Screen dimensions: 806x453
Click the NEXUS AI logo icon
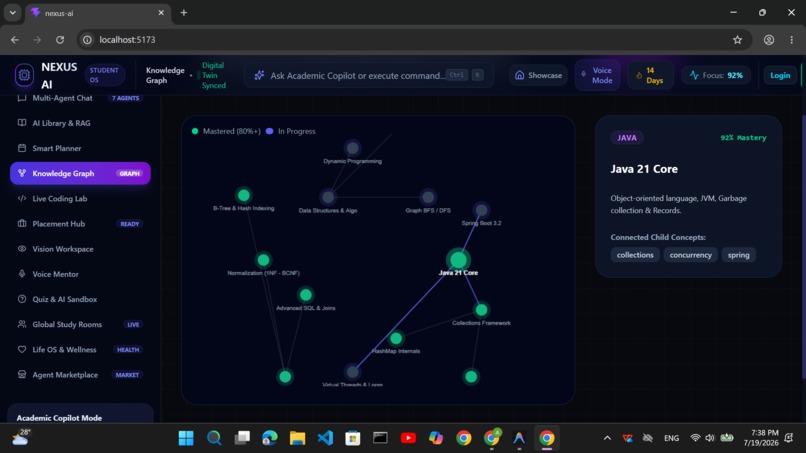click(24, 75)
